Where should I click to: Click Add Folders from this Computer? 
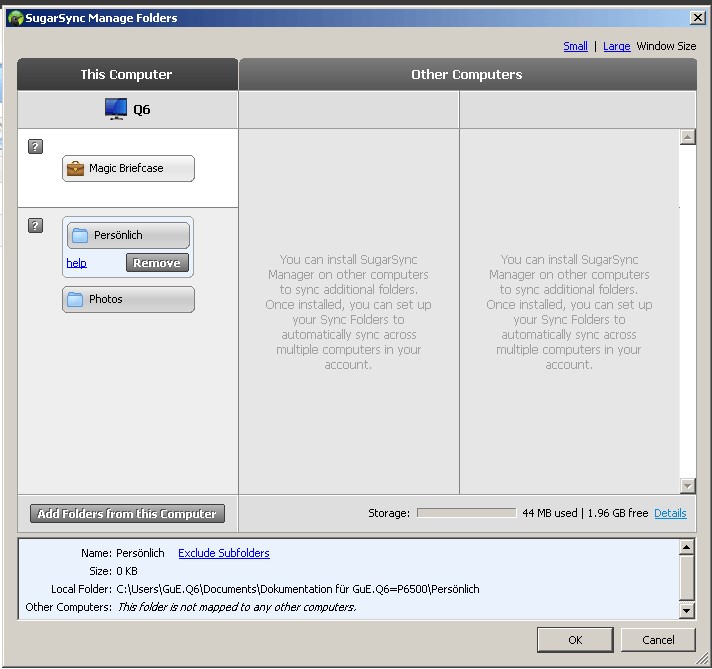(x=127, y=514)
